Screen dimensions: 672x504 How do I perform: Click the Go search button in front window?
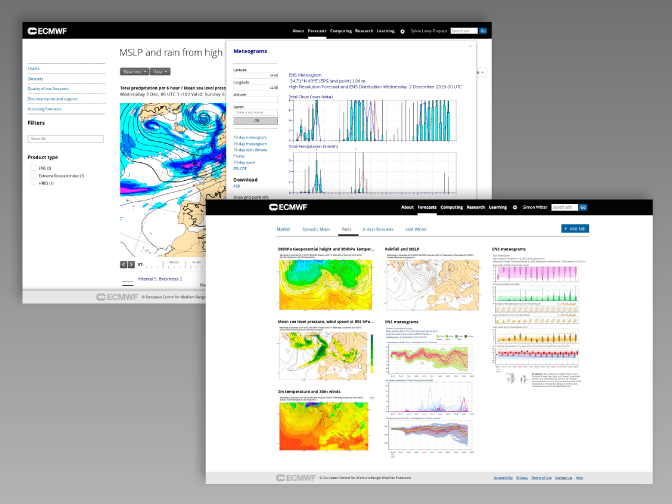(x=583, y=207)
